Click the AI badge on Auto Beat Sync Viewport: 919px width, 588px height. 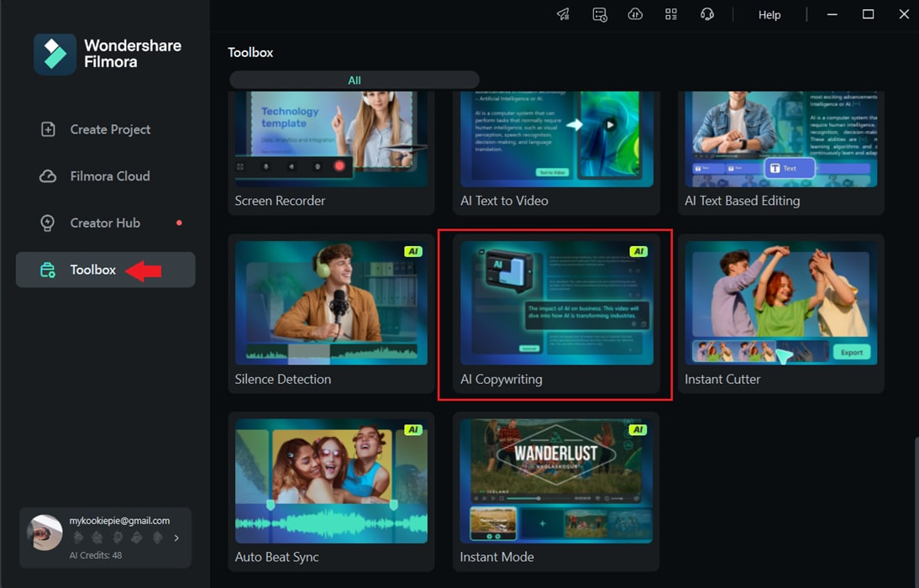pos(413,430)
